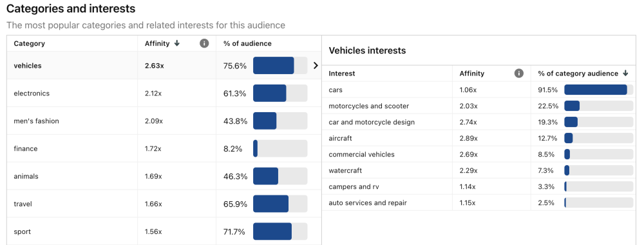Open the sport category row
644x245 pixels.
pos(164,231)
